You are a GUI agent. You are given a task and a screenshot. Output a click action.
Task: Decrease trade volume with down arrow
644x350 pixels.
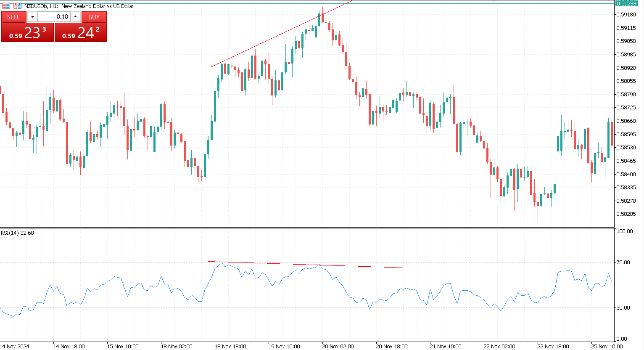[32, 17]
